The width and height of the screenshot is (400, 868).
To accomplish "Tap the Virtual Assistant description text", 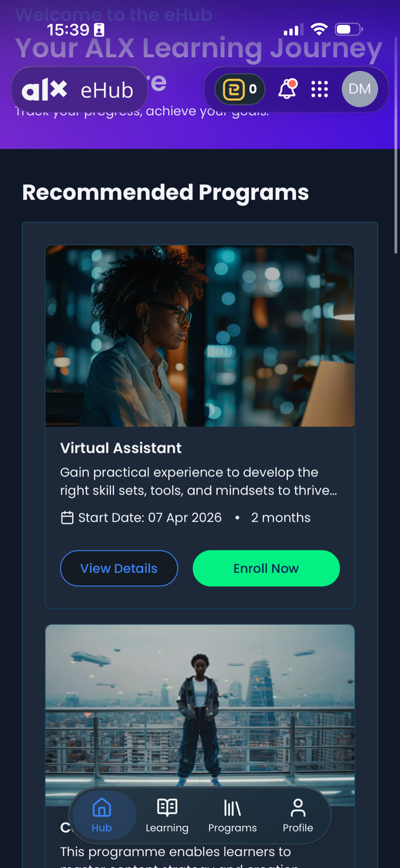I will pyautogui.click(x=198, y=481).
